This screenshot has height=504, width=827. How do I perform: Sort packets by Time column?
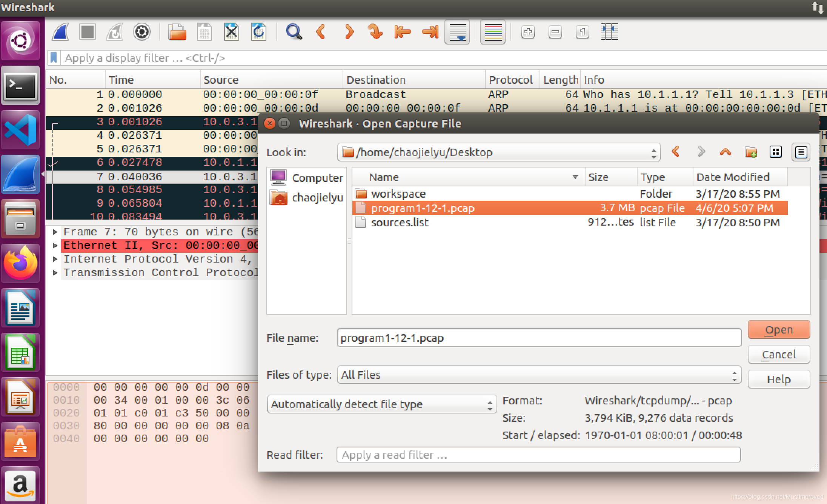[x=152, y=80]
